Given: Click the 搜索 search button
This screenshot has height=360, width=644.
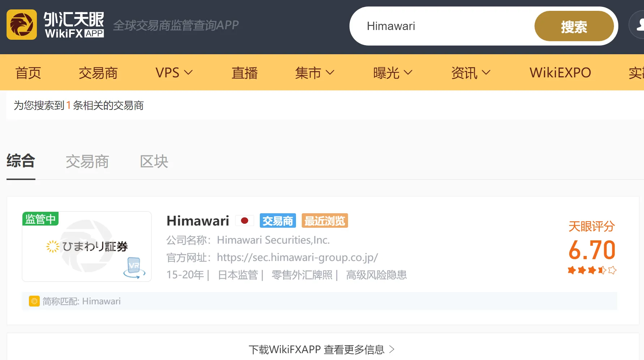Looking at the screenshot, I should (x=574, y=26).
